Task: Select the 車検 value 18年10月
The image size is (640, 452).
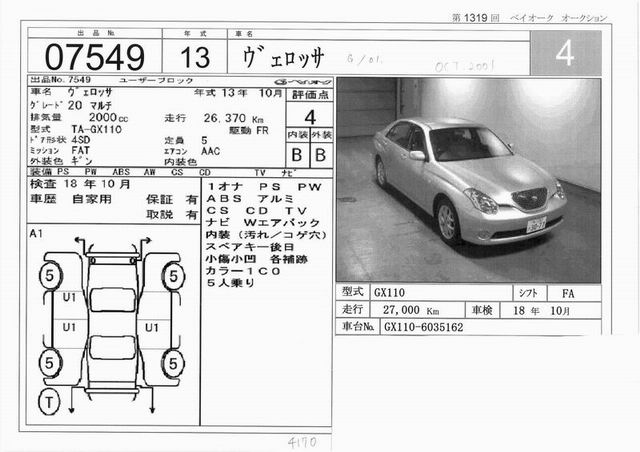Action: tap(541, 311)
